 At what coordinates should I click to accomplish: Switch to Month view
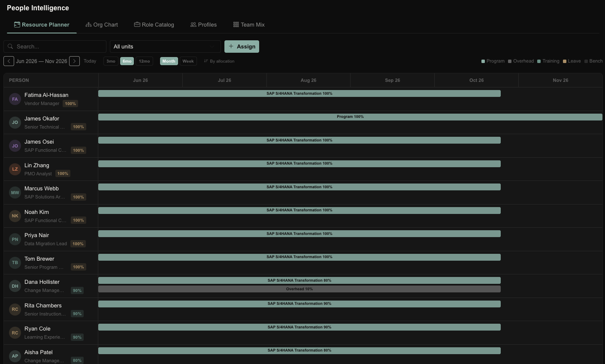pyautogui.click(x=169, y=61)
